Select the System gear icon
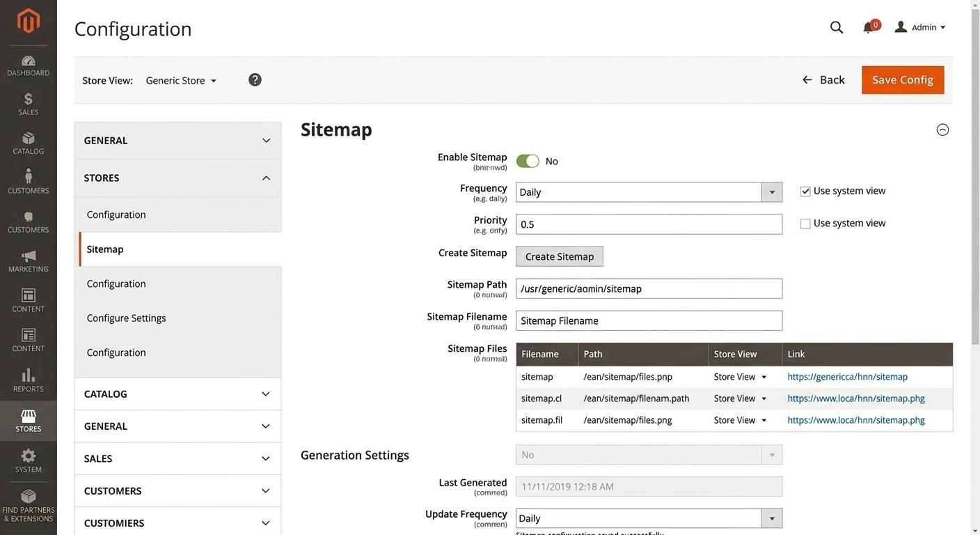Image resolution: width=980 pixels, height=535 pixels. (x=28, y=460)
